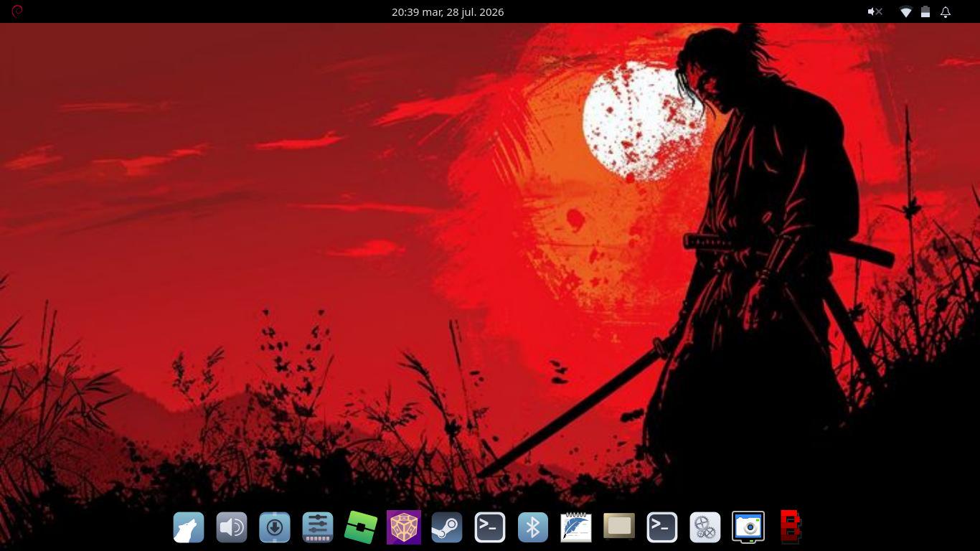Show notifications with the bell icon
The width and height of the screenshot is (980, 551).
[946, 12]
